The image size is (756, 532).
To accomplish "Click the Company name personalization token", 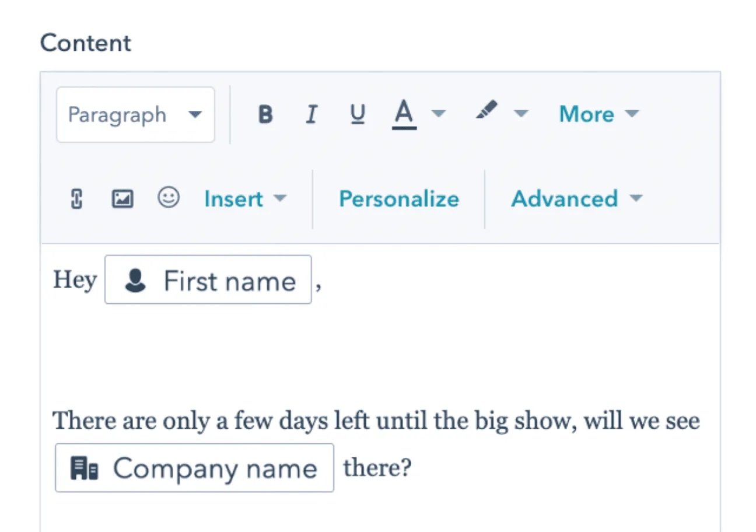I will pyautogui.click(x=194, y=467).
